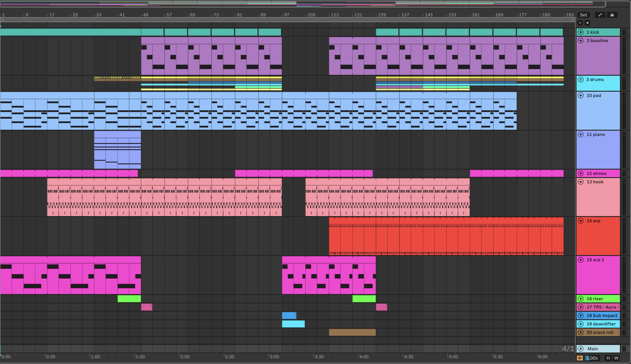Image resolution: width=631 pixels, height=364 pixels.
Task: Fold the 13 hook track
Action: (581, 182)
